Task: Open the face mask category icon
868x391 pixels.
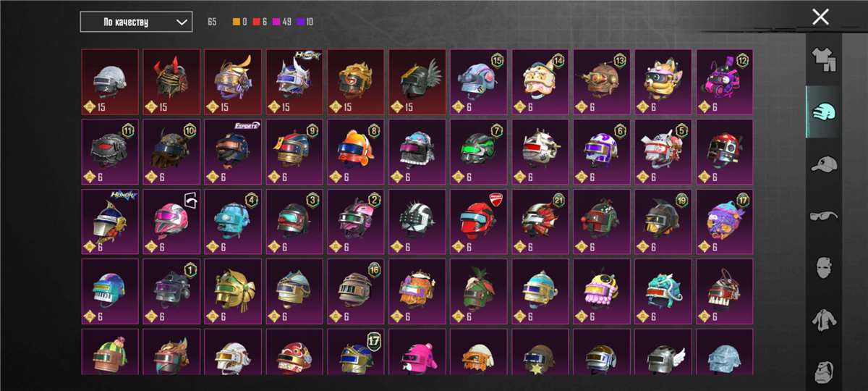Action: 823,267
